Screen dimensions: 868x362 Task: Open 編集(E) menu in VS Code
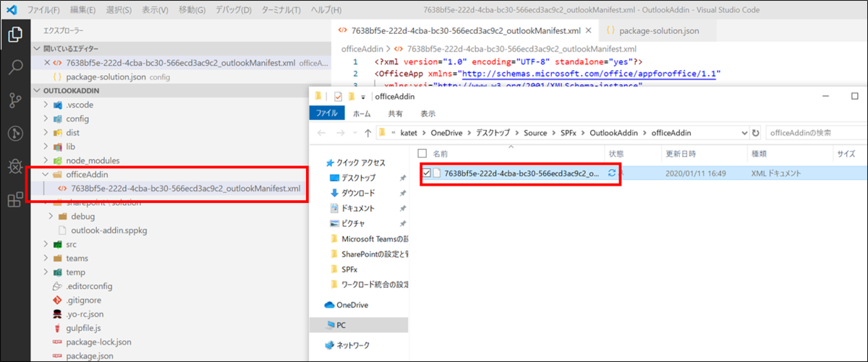click(x=81, y=11)
